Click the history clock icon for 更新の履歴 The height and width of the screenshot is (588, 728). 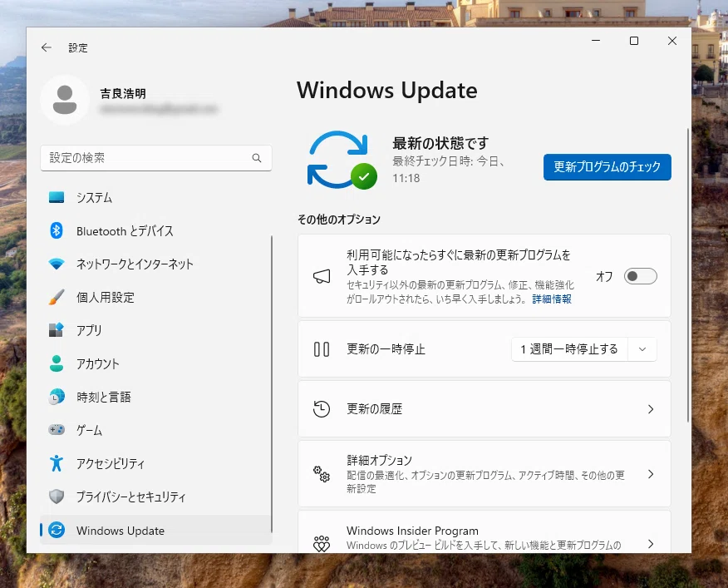click(x=322, y=409)
